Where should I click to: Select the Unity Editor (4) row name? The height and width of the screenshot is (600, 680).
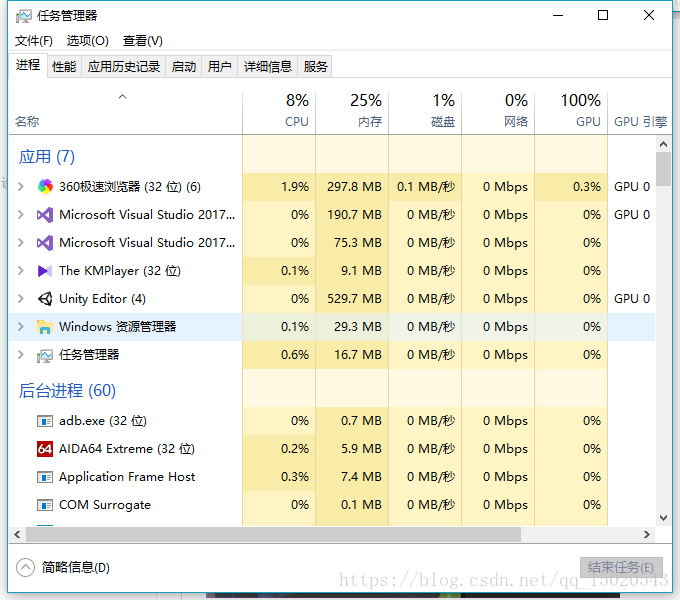pos(102,299)
